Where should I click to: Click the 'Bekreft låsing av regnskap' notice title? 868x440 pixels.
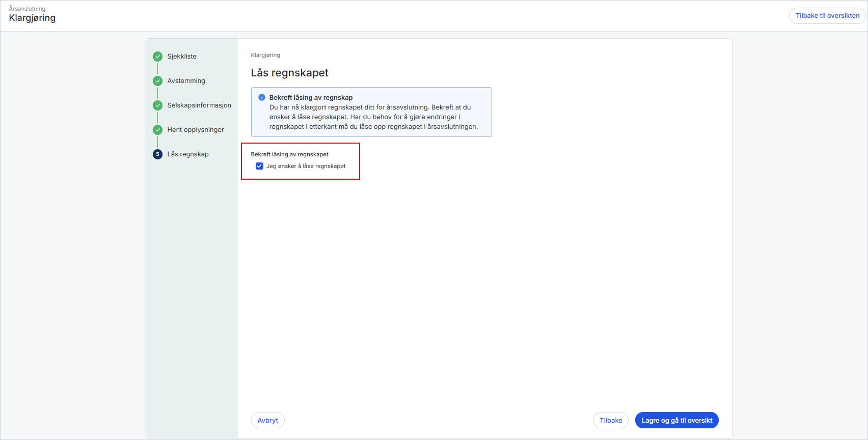[x=311, y=97]
